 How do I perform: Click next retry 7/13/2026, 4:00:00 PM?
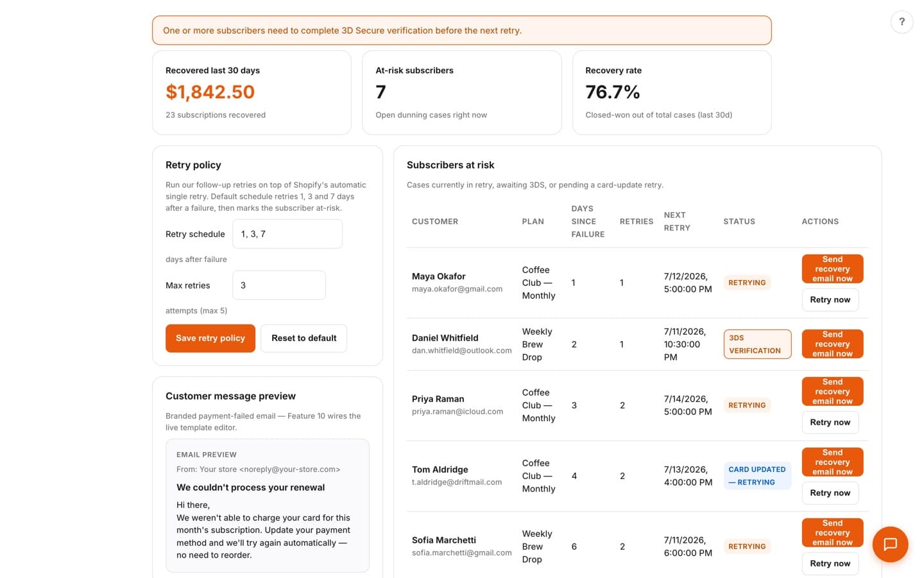[x=688, y=476]
